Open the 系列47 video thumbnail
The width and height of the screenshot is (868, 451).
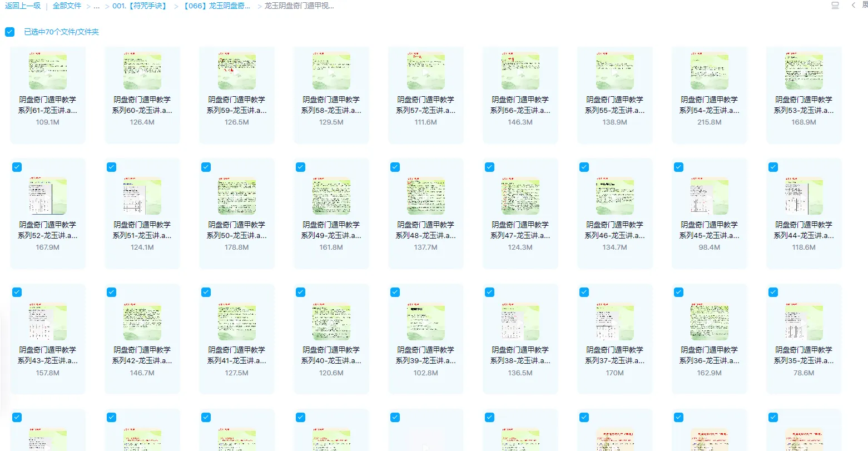(x=520, y=196)
